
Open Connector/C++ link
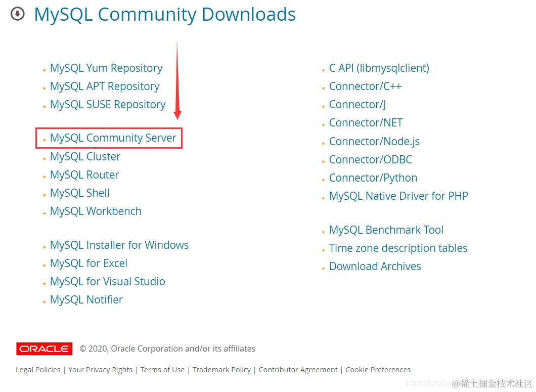coord(365,86)
